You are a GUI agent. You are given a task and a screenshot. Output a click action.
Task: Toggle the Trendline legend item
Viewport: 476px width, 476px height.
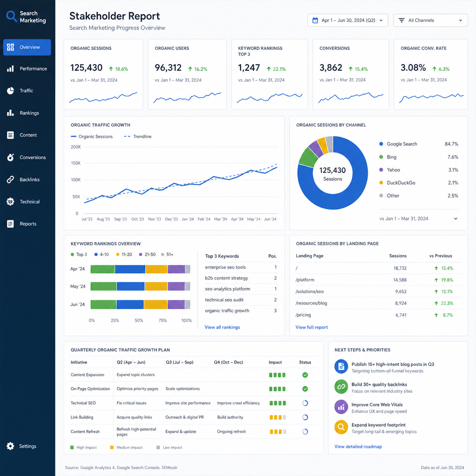point(138,137)
